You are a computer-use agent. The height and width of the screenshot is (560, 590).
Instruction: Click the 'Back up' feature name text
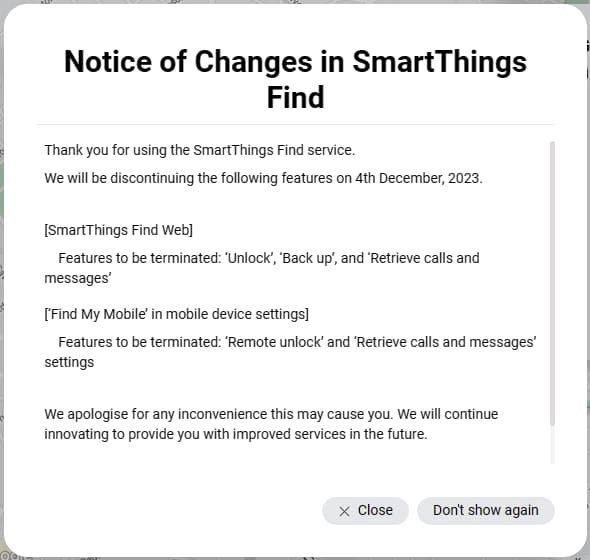point(308,258)
